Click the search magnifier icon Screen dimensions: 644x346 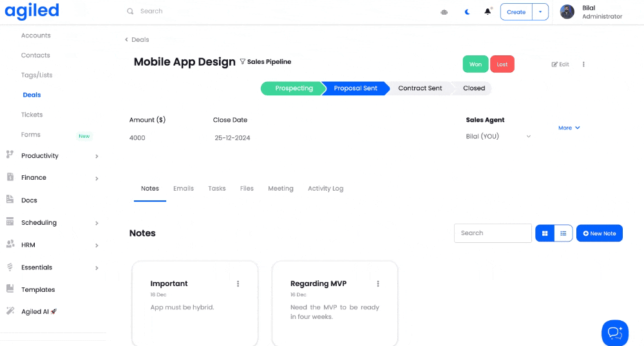pyautogui.click(x=130, y=11)
